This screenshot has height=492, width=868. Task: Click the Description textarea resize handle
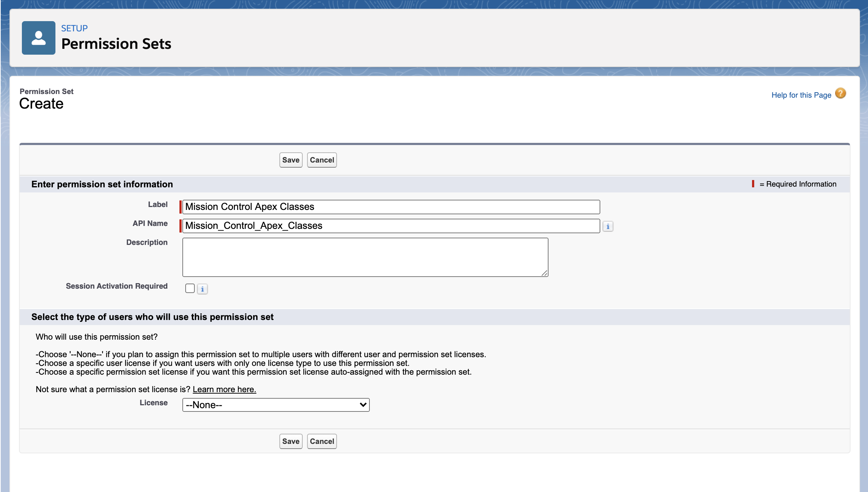(545, 273)
